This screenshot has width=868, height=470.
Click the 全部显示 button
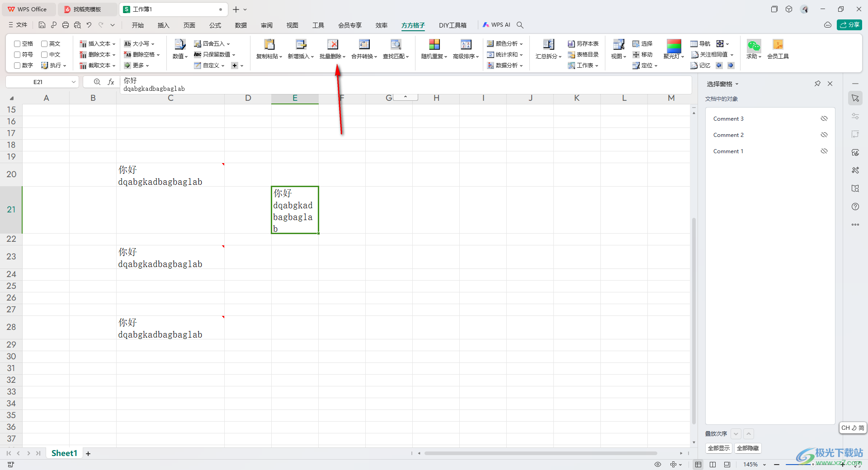pos(719,448)
